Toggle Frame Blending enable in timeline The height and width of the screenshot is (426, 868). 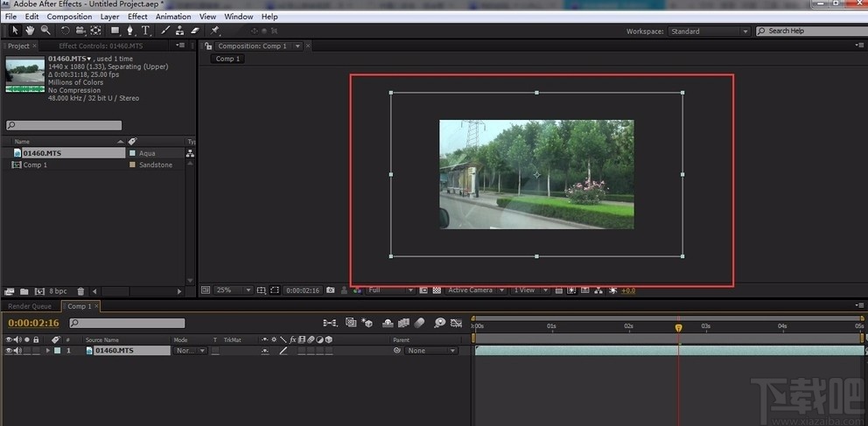point(403,323)
